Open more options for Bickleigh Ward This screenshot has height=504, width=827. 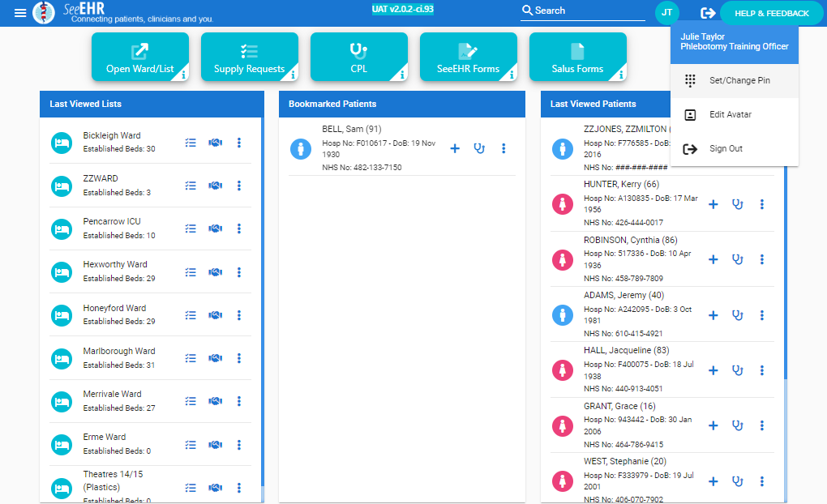click(x=239, y=143)
